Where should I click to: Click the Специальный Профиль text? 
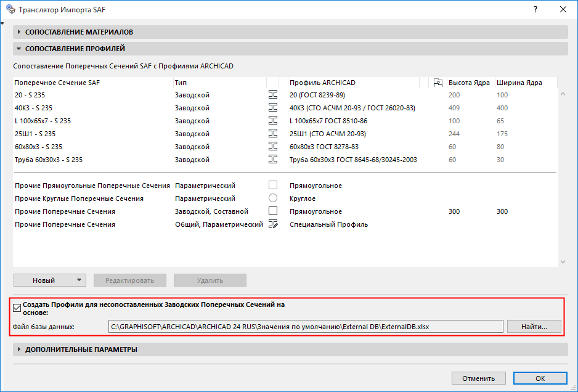click(x=328, y=224)
